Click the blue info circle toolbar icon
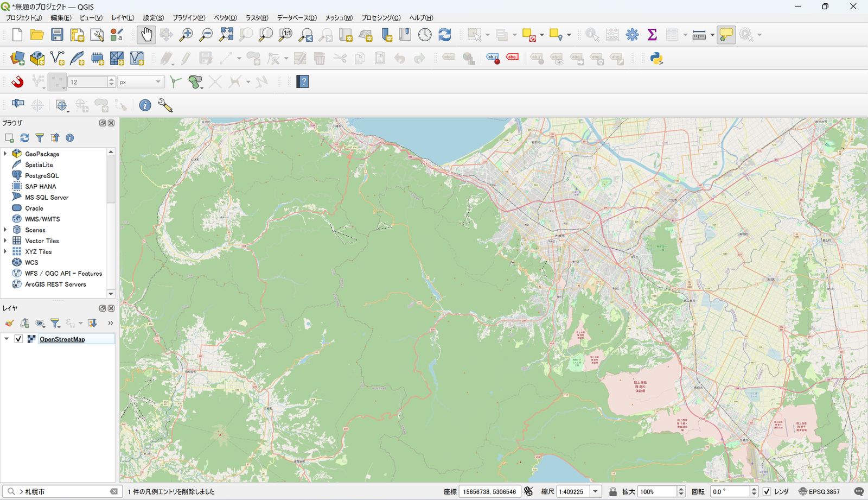868x500 pixels. [x=145, y=105]
